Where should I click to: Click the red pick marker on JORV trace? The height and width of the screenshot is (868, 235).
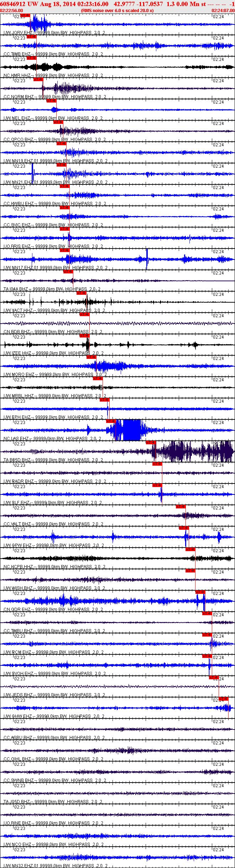click(x=25, y=15)
